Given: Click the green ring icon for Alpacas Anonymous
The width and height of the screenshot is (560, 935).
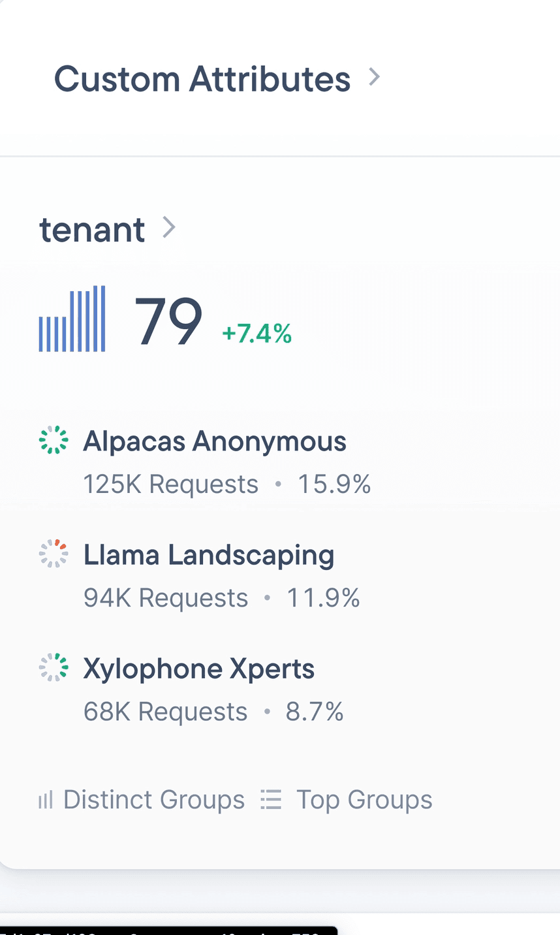Looking at the screenshot, I should click(x=54, y=440).
